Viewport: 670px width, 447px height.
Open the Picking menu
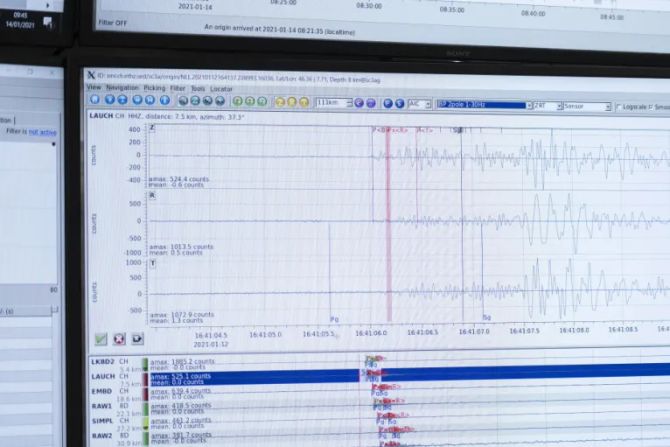[154, 87]
